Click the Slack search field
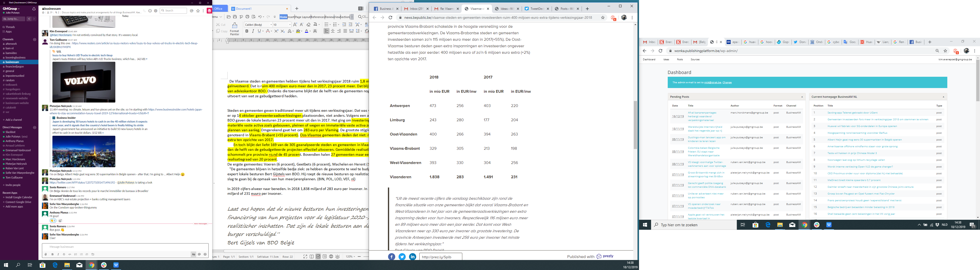The width and height of the screenshot is (980, 270). click(x=174, y=11)
